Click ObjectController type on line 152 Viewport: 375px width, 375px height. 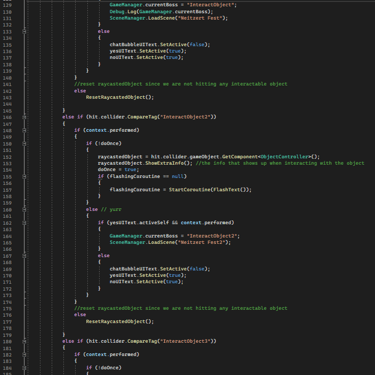coord(285,157)
